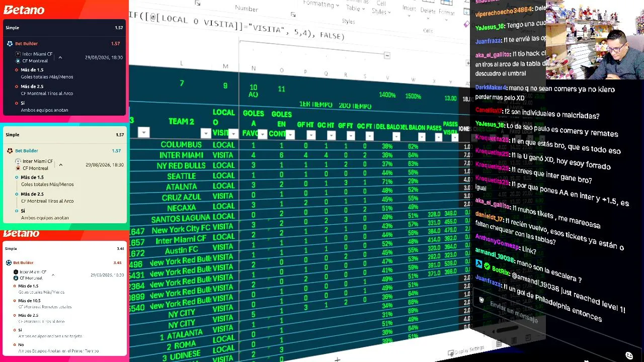This screenshot has width=644, height=362.
Task: Open the GOLES EN CONTRA filter dropdown
Action: tap(290, 134)
